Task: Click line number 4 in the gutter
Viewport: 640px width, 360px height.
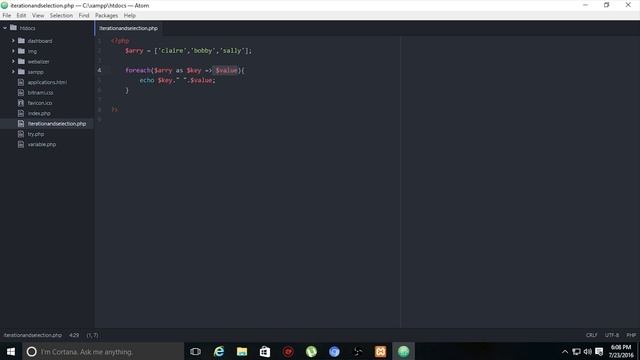Action: [x=99, y=70]
